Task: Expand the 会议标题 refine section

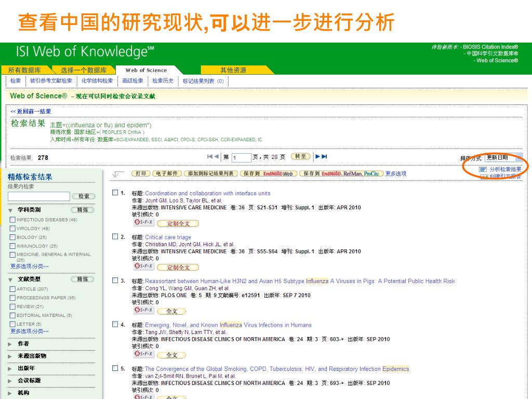Action: (10, 381)
